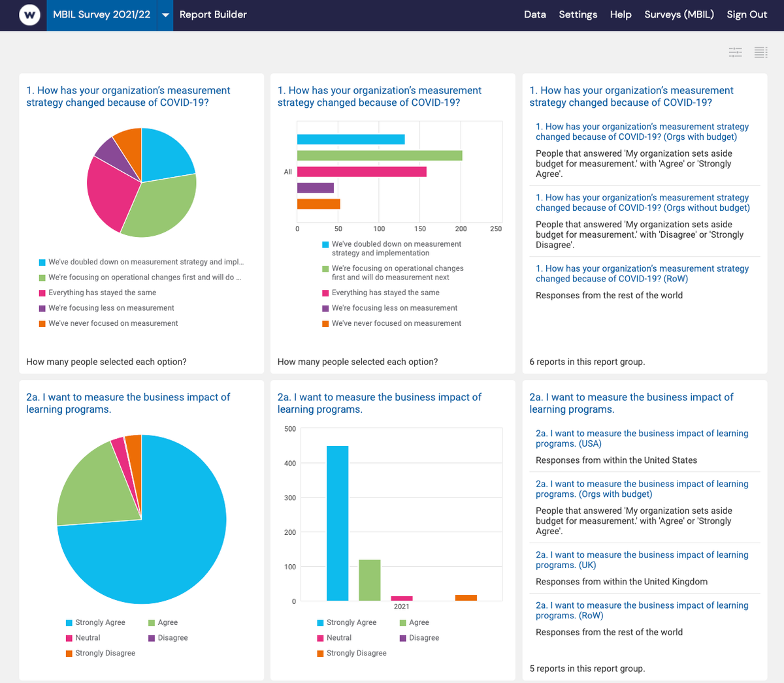Open the question 1 '(RoW)' report link
Screen dimensions: 784x683
[x=642, y=274]
